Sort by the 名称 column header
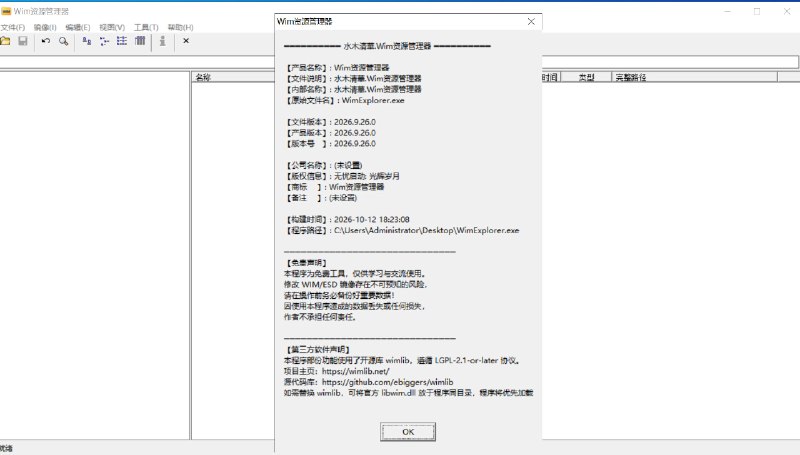800x455 pixels. coord(233,77)
